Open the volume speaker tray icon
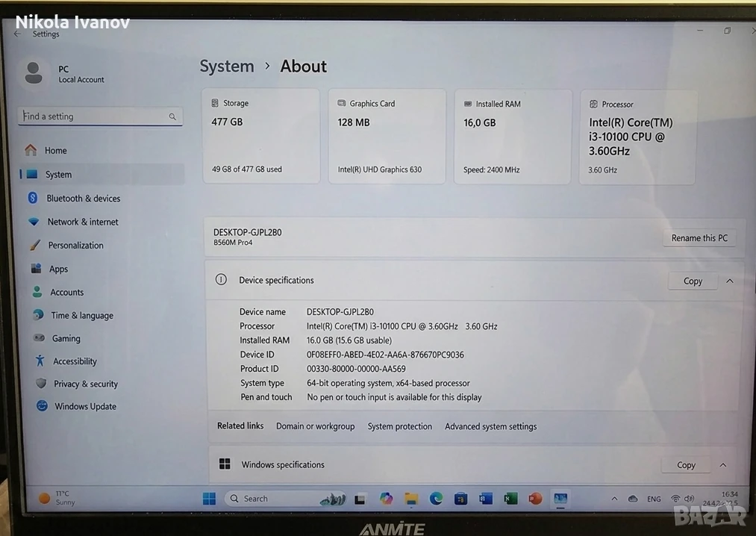 [689, 499]
